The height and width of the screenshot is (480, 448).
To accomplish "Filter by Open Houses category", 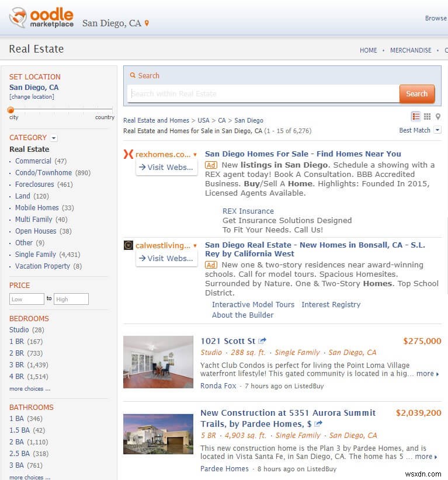I will click(x=36, y=231).
